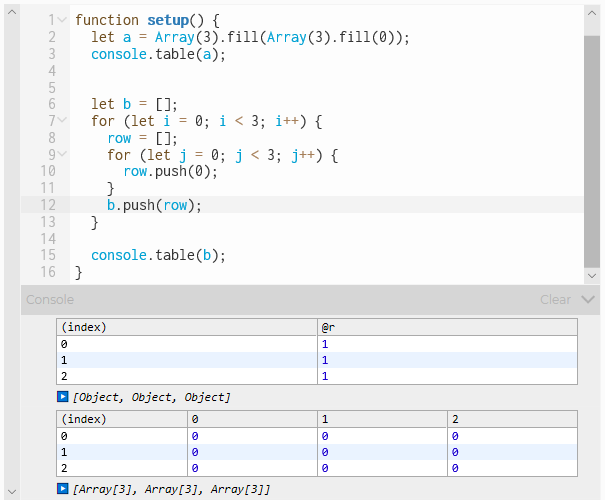Expand the [Array[3], Array[3], Array[3]] console entry
The image size is (605, 500).
coord(63,488)
